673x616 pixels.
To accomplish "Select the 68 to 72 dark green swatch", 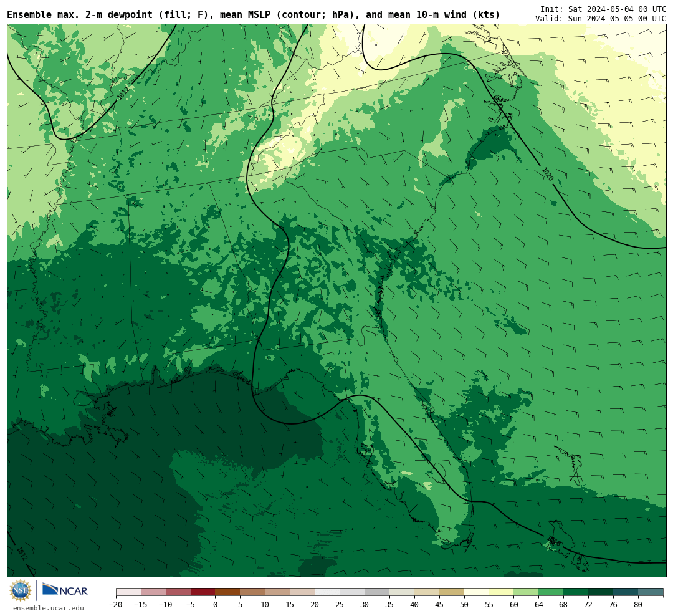I will (x=576, y=592).
